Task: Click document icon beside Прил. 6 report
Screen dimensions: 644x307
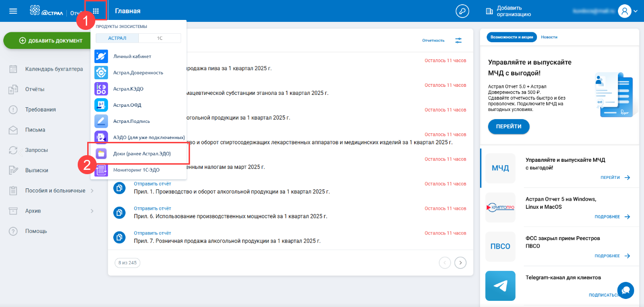Action: coord(119,213)
